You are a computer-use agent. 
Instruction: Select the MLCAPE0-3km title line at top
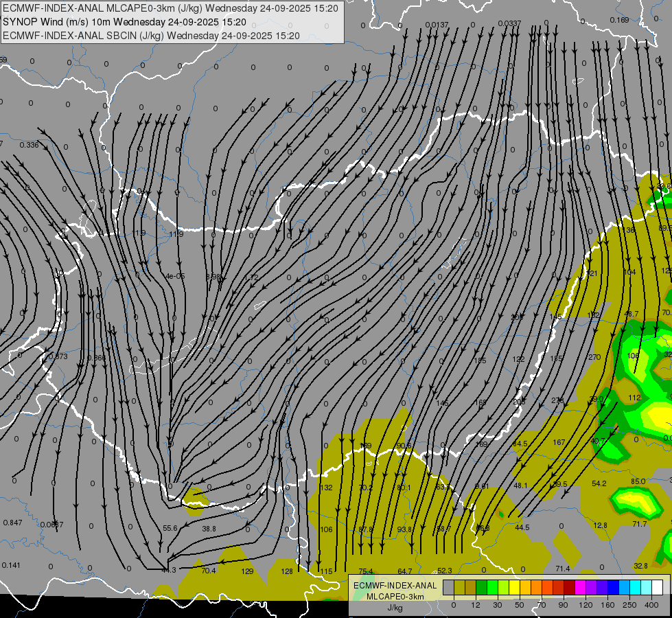(170, 8)
